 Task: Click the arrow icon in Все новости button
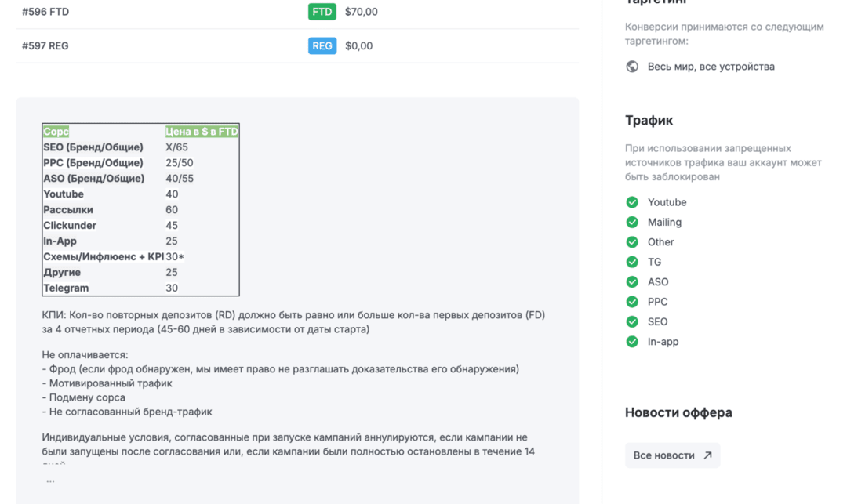point(707,455)
